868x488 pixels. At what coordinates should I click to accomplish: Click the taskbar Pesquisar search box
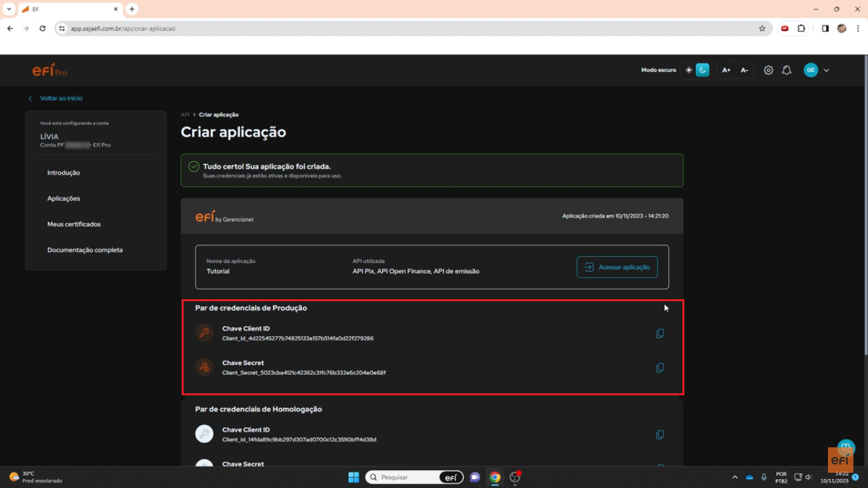pos(413,477)
